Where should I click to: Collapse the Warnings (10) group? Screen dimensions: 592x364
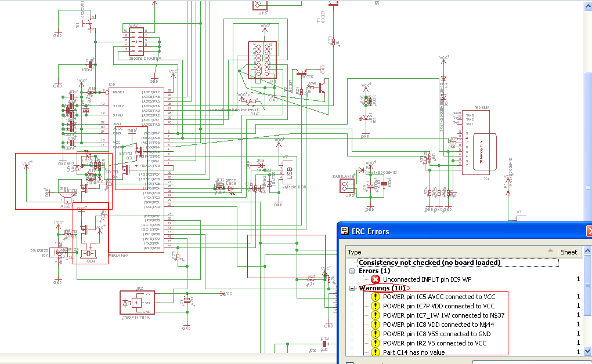coord(352,288)
